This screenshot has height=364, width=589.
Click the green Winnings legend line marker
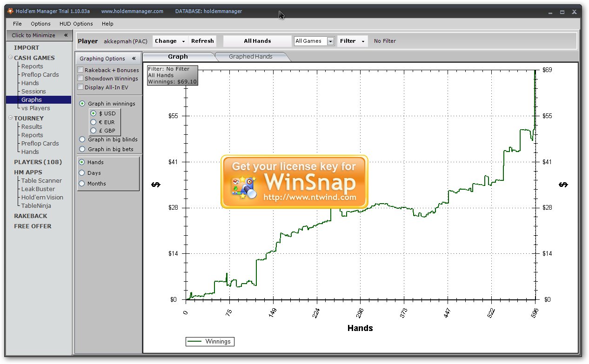pos(195,342)
